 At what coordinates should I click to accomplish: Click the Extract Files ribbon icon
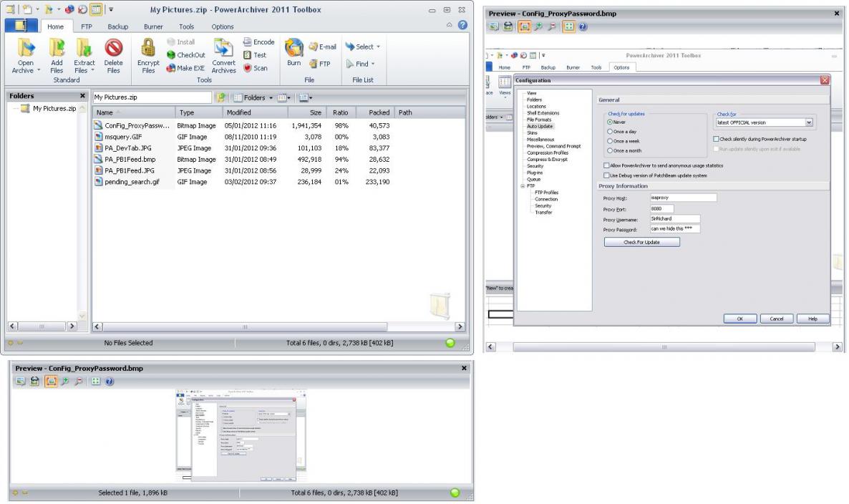(83, 49)
